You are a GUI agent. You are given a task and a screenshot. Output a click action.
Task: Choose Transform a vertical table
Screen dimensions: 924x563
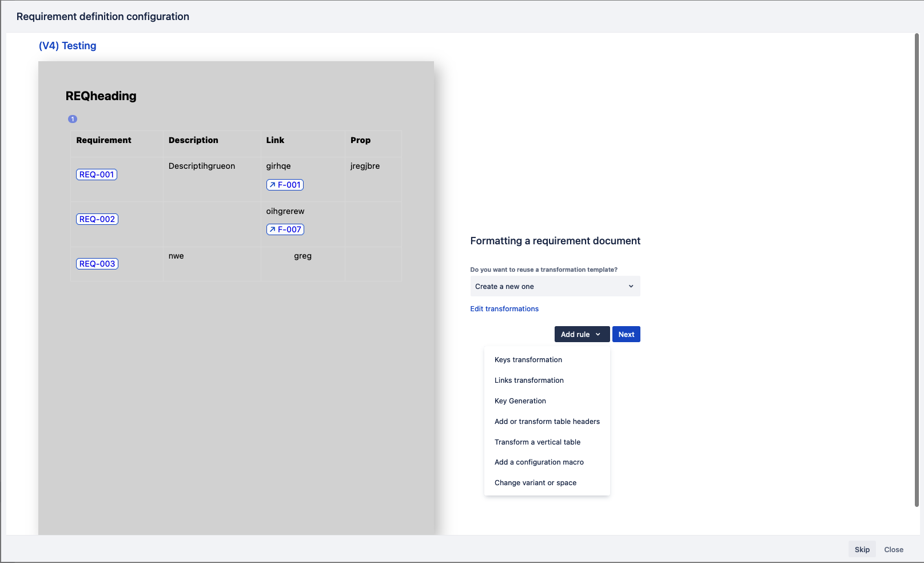(x=537, y=442)
